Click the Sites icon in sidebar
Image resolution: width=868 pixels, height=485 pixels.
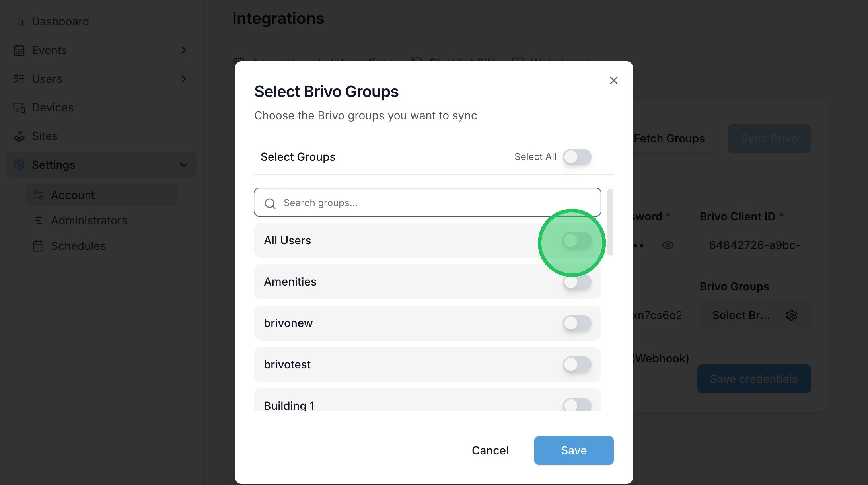coord(19,136)
